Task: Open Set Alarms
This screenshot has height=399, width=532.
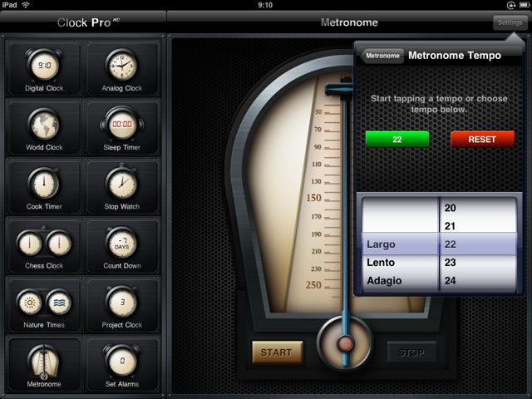Action: coord(122,365)
